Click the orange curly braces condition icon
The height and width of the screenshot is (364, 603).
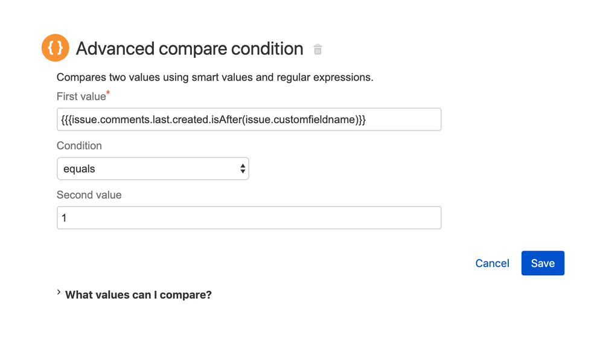pyautogui.click(x=55, y=48)
